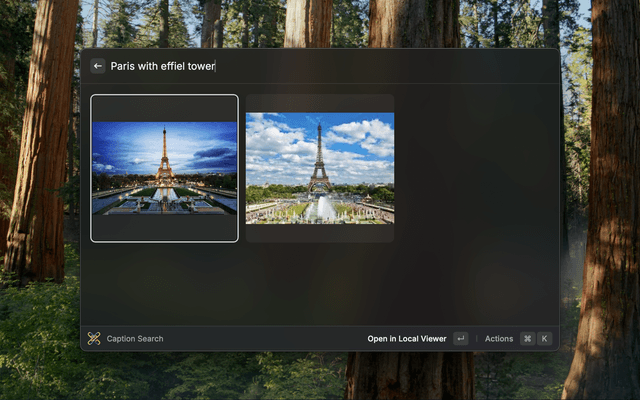Select the dusk Eiffel Tower thumbnail
Screen dimensions: 640x400
click(x=165, y=168)
